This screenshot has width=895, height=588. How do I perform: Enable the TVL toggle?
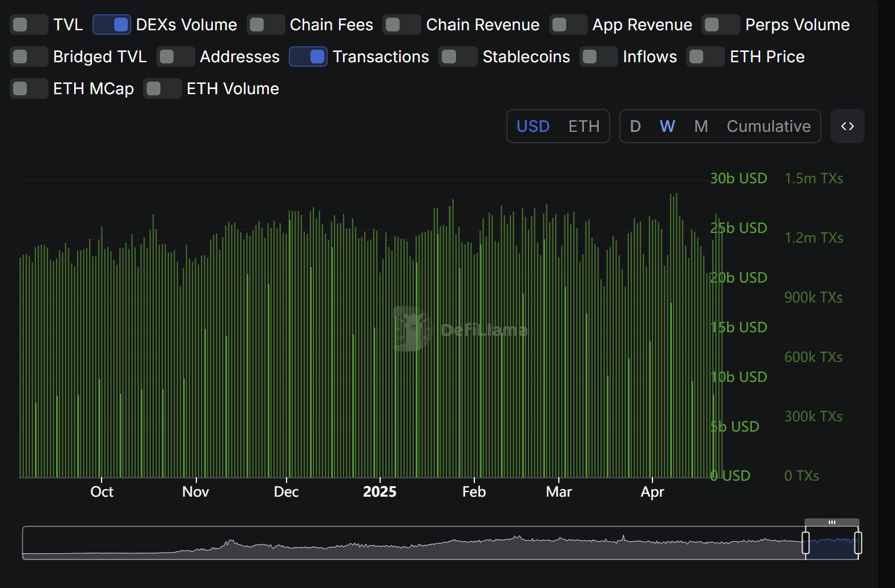click(x=29, y=25)
